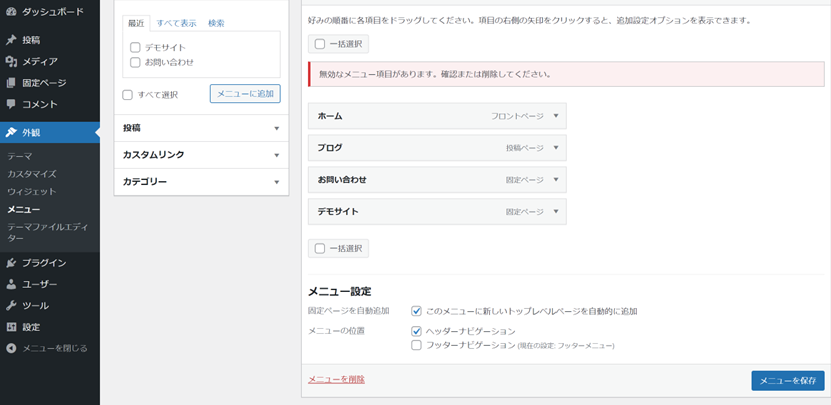Click the Users person icon
Image resolution: width=831 pixels, height=405 pixels.
tap(11, 284)
